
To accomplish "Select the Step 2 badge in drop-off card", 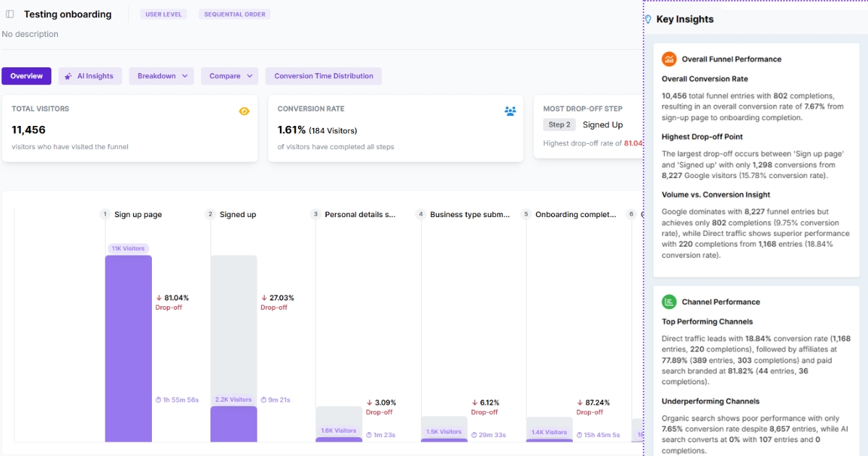I will point(559,124).
